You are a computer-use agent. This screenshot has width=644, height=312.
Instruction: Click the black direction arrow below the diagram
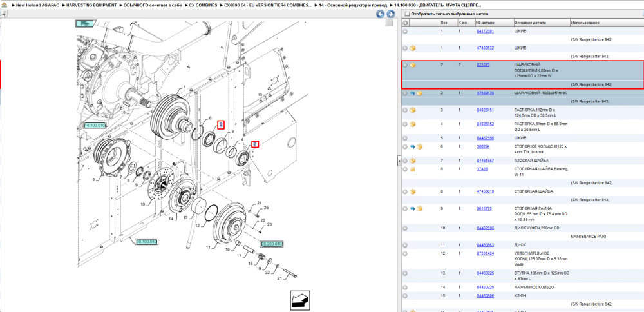point(300,300)
